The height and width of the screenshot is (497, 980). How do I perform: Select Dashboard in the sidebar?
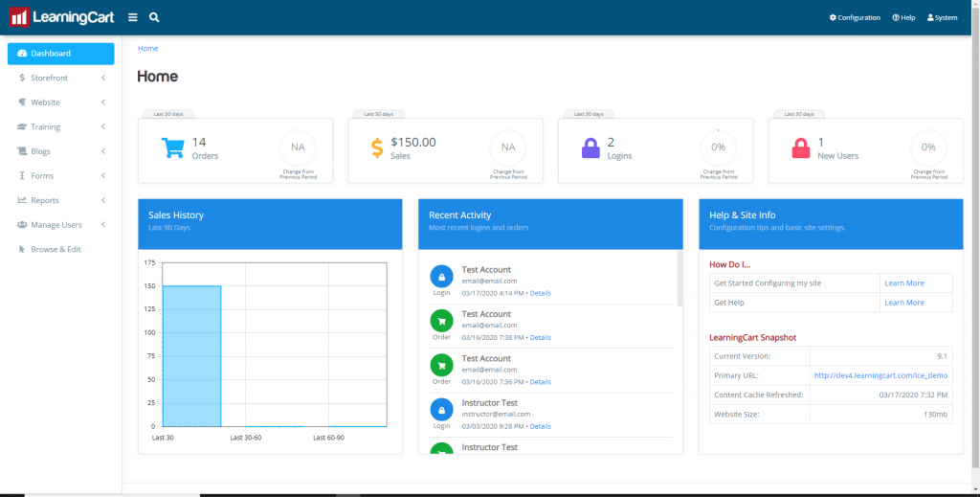tap(60, 53)
